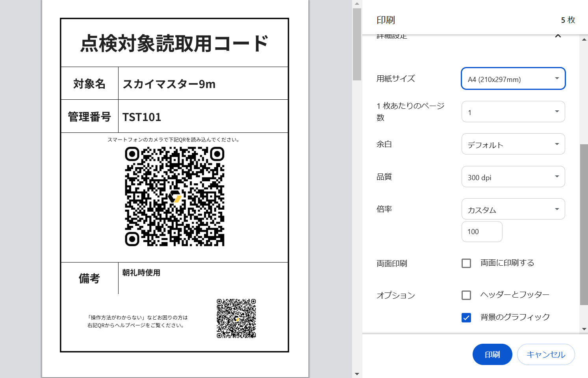The width and height of the screenshot is (588, 378).
Task: Collapse the 詳細設定 section chevron
Action: coord(558,36)
